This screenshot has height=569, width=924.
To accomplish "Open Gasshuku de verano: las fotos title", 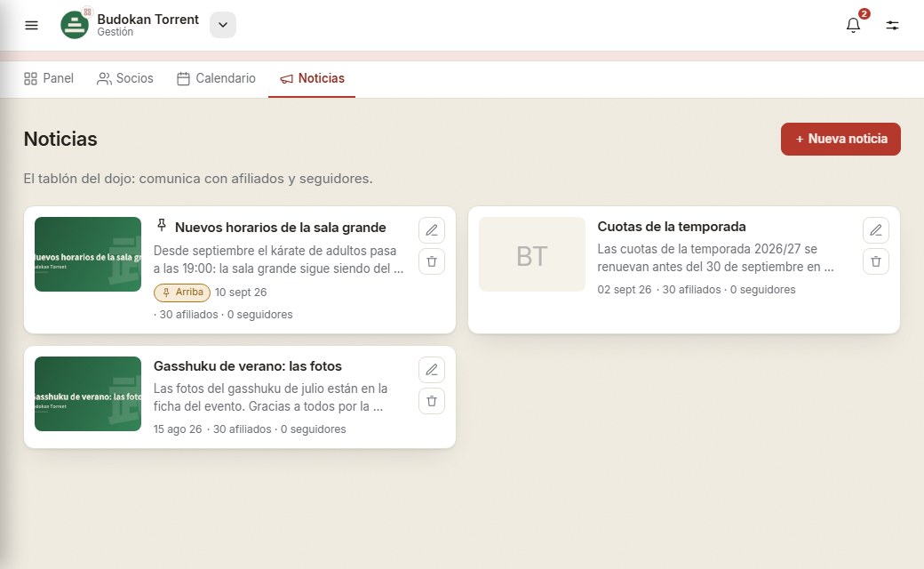I will coord(248,366).
